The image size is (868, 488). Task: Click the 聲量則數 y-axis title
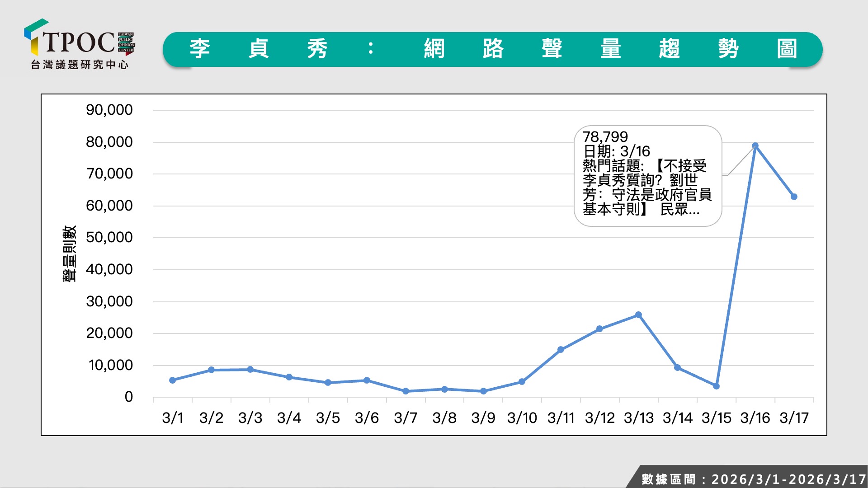point(69,254)
